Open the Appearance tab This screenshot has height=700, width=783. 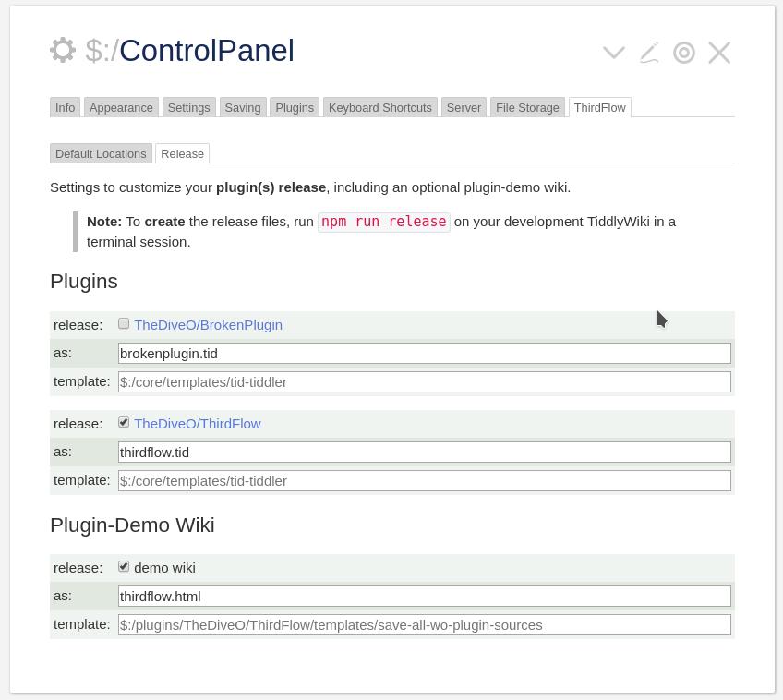(x=121, y=107)
